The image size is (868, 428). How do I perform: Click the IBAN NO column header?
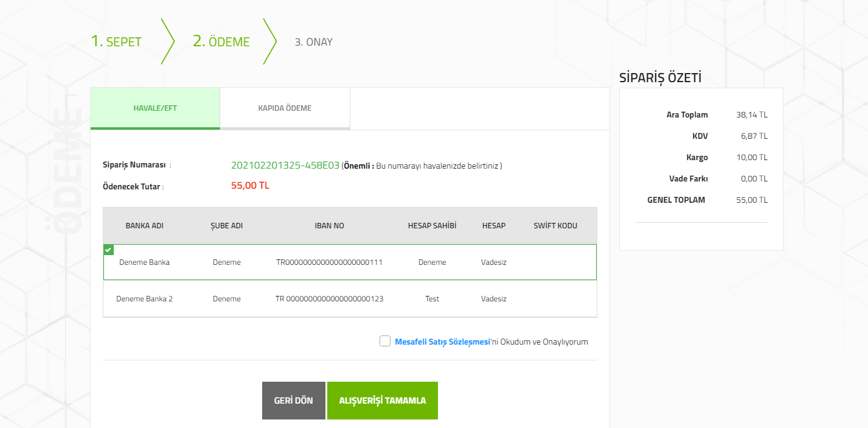pyautogui.click(x=329, y=226)
